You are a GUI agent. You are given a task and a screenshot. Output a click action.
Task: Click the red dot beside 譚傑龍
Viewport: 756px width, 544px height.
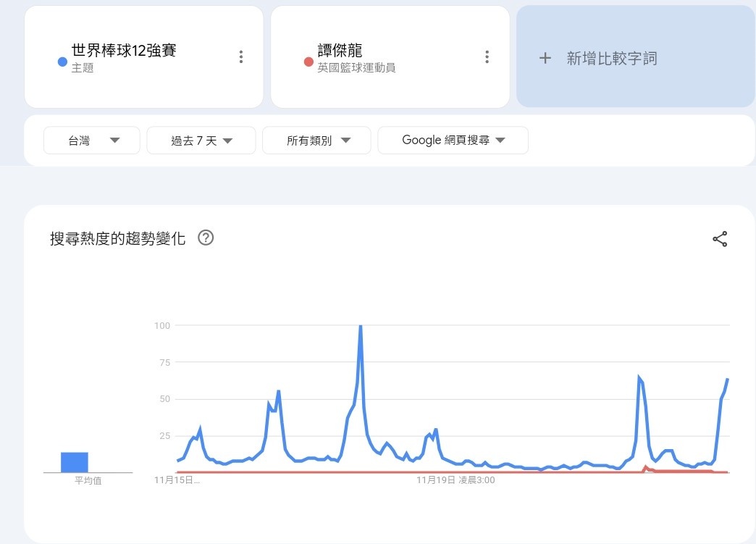308,62
